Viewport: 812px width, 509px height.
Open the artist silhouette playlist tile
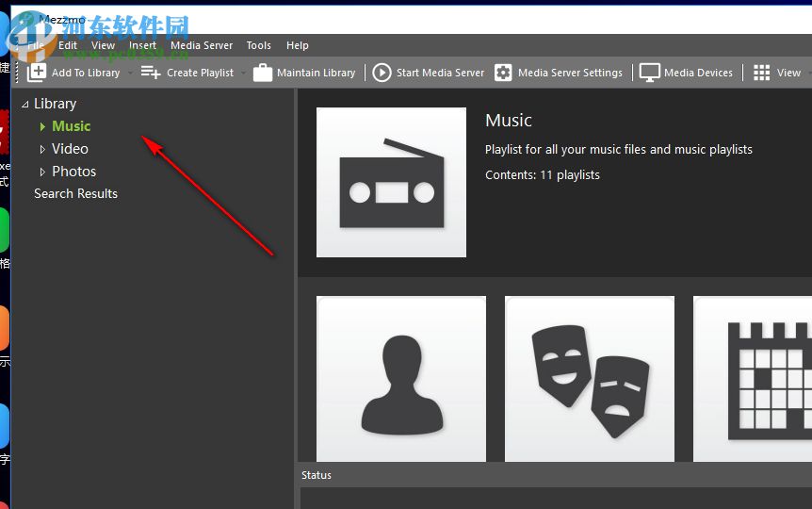[401, 379]
